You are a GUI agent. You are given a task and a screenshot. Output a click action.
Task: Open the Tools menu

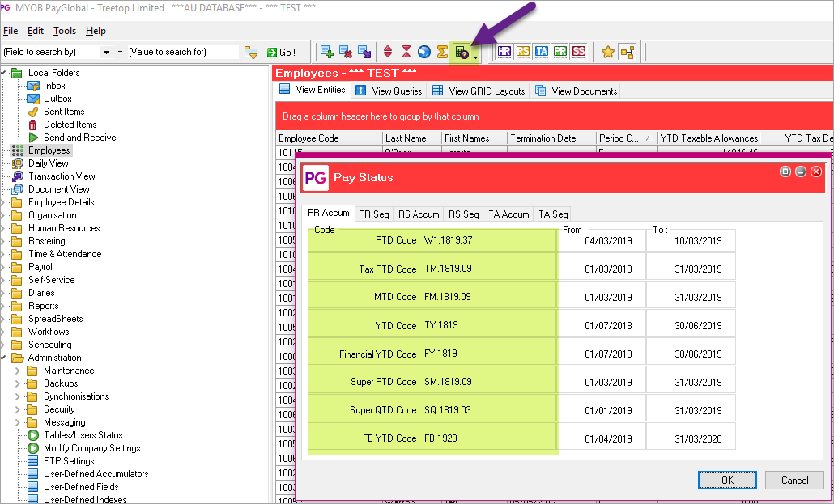[65, 31]
